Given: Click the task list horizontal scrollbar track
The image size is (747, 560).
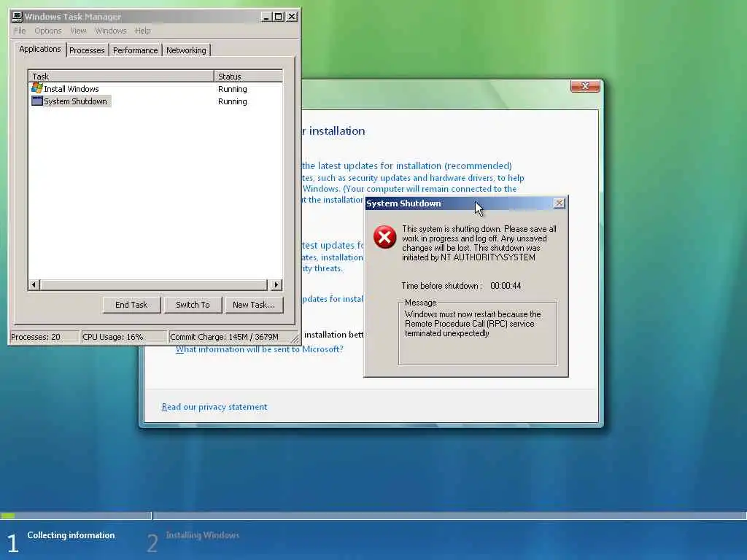Looking at the screenshot, I should [155, 285].
